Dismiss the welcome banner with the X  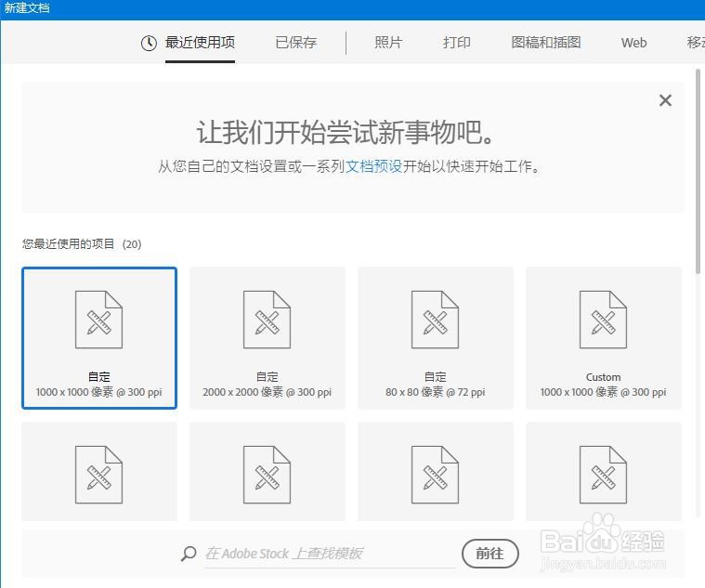665,100
